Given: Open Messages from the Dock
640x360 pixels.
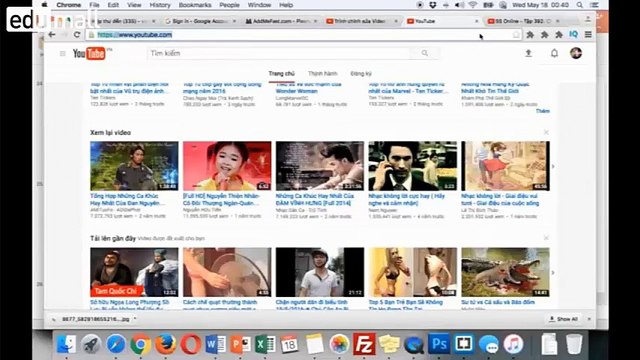Looking at the screenshot, I should coord(489,344).
